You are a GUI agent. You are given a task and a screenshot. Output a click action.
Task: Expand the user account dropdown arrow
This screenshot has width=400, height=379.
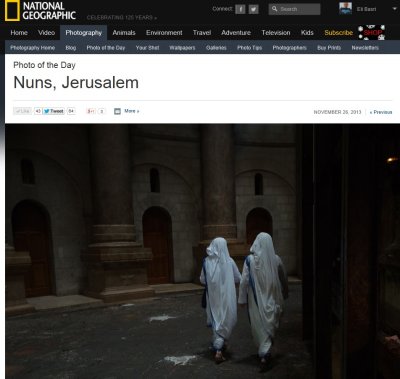coord(395,9)
